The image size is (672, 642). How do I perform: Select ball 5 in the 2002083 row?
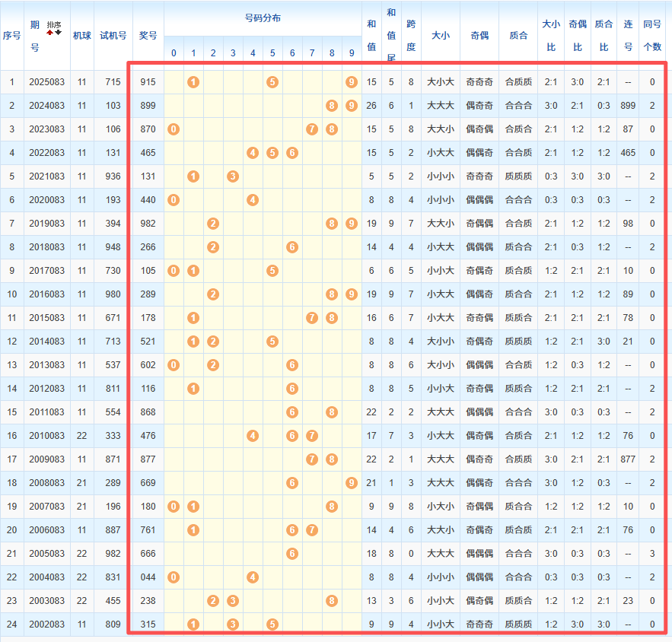(x=272, y=625)
